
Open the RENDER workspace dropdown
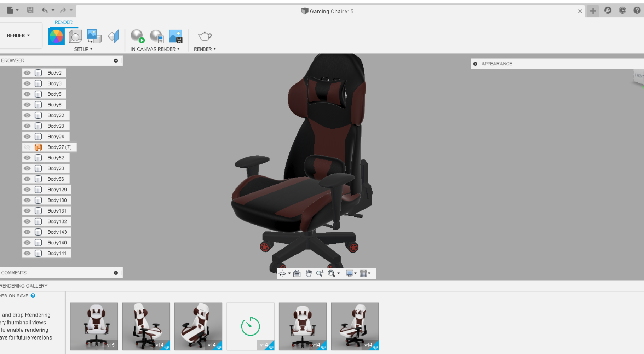pyautogui.click(x=18, y=35)
